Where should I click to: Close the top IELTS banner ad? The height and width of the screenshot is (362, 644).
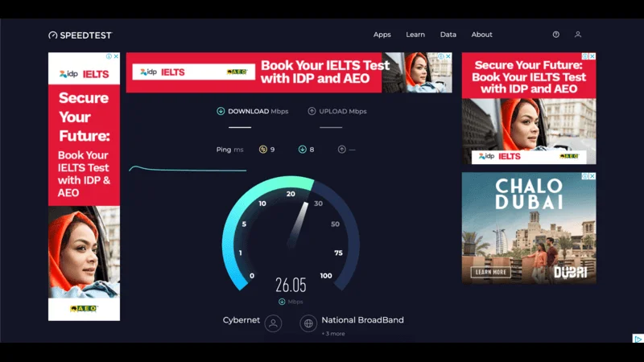tap(448, 56)
